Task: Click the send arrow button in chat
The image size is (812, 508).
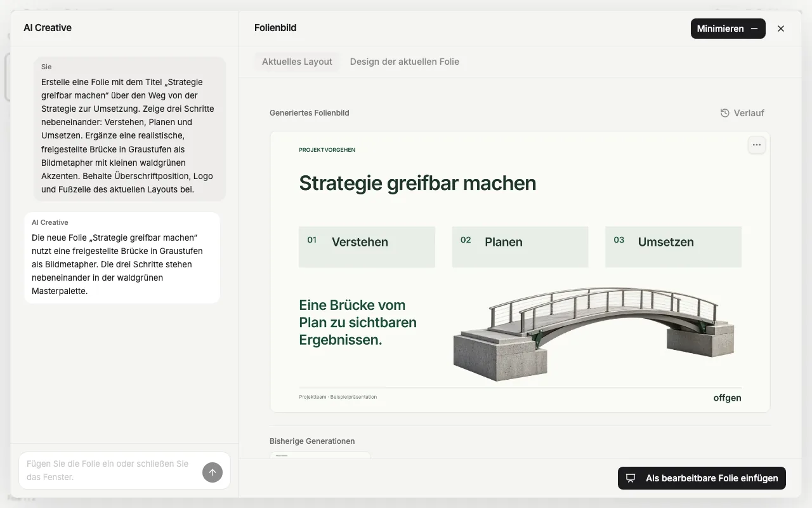Action: (213, 472)
